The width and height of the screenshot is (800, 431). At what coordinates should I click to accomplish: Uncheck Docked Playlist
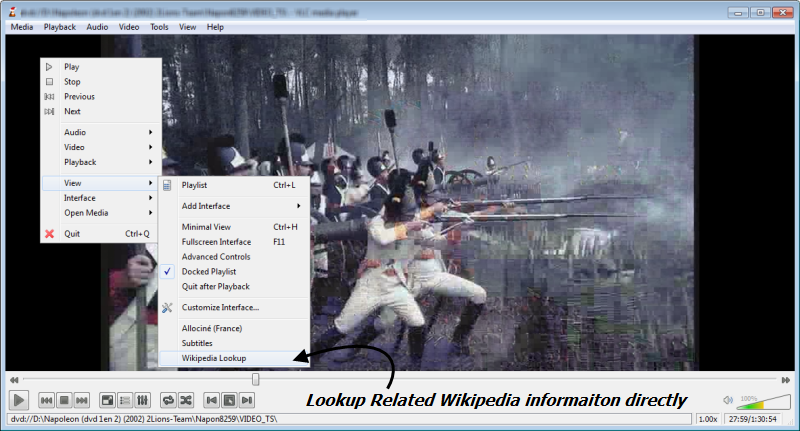[234, 271]
